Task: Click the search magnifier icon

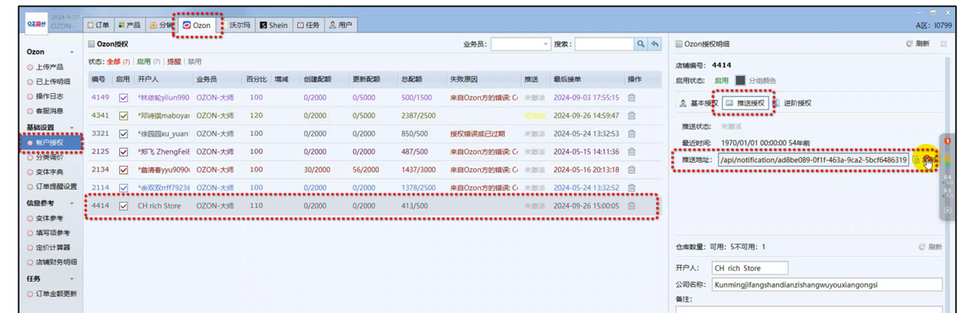Action: pyautogui.click(x=641, y=44)
